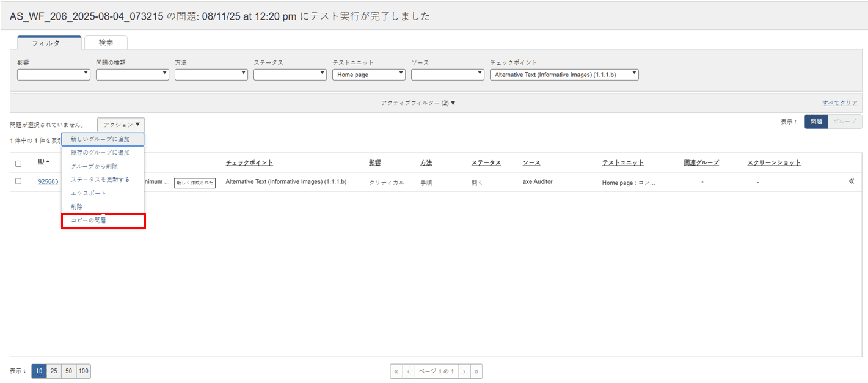Go to the previous page arrow
Screen dimensions: 868x383
pyautogui.click(x=409, y=371)
